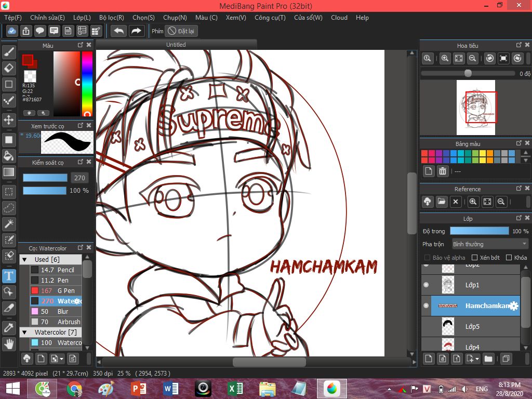
Task: Select the Magic Wand tool
Action: tap(9, 223)
